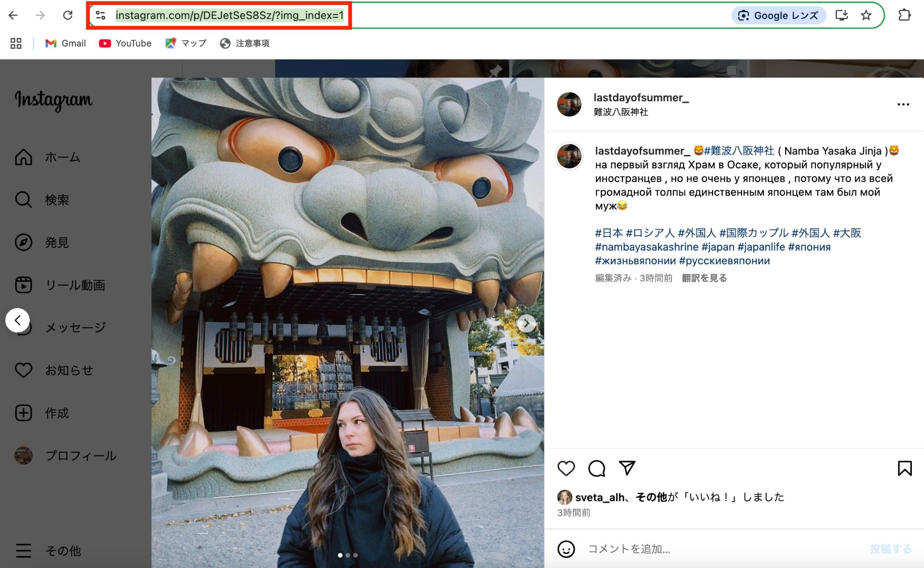The image size is (924, 568).
Task: Open the browser extensions puzzle icon
Action: pyautogui.click(x=904, y=15)
